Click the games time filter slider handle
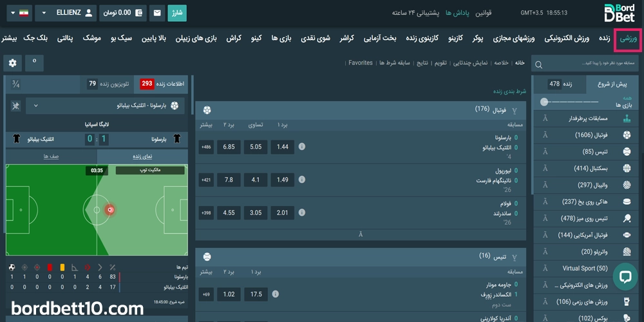 click(545, 102)
